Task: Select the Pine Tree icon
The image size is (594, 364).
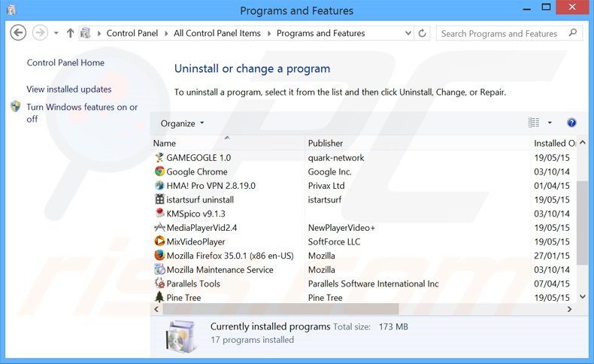Action: coord(159,297)
